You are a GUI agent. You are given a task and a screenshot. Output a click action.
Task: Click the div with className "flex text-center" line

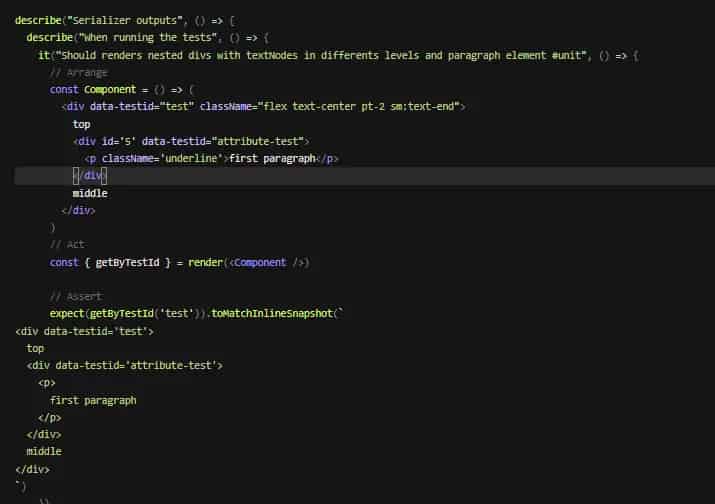[x=263, y=107]
